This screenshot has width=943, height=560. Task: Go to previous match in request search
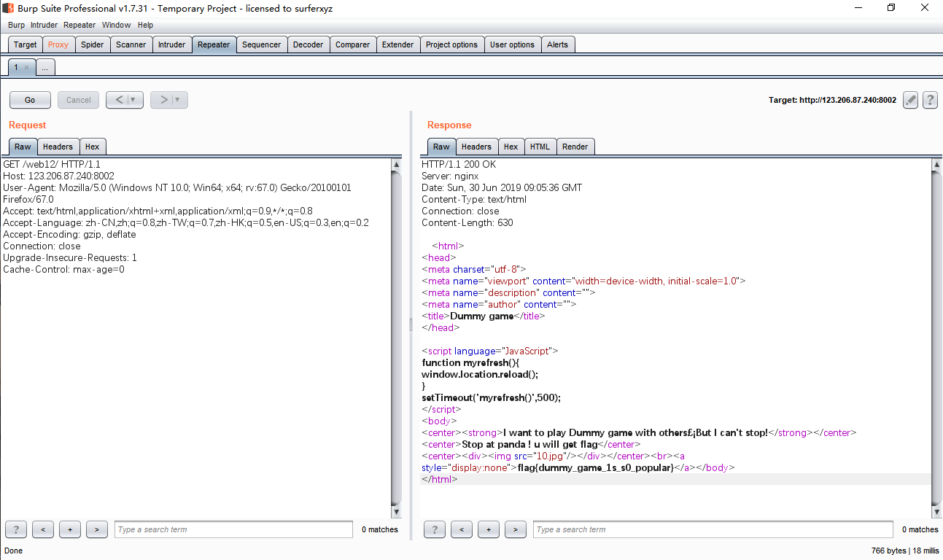click(43, 529)
